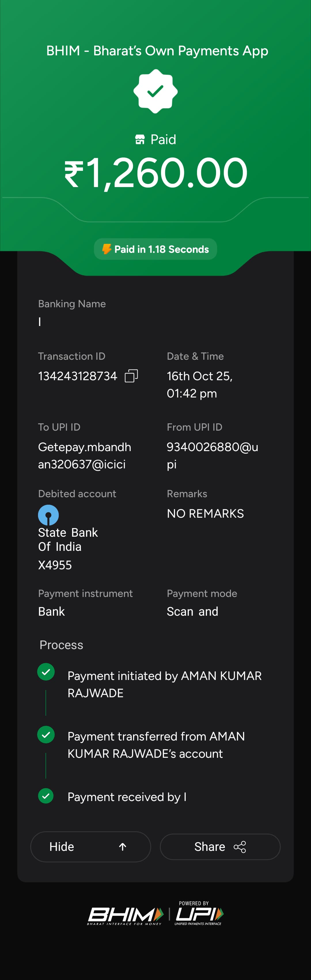Collapse the details with the Hide button
The width and height of the screenshot is (311, 980).
coord(90,847)
